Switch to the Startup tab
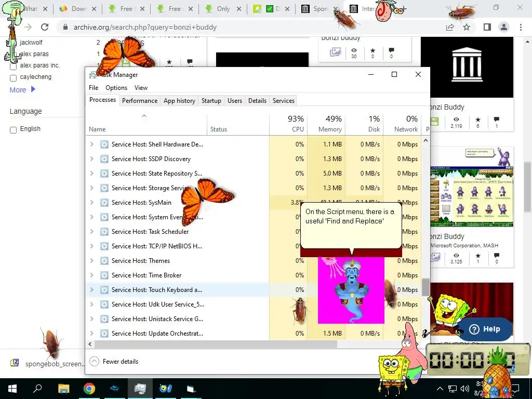This screenshot has height=399, width=532. point(211,101)
